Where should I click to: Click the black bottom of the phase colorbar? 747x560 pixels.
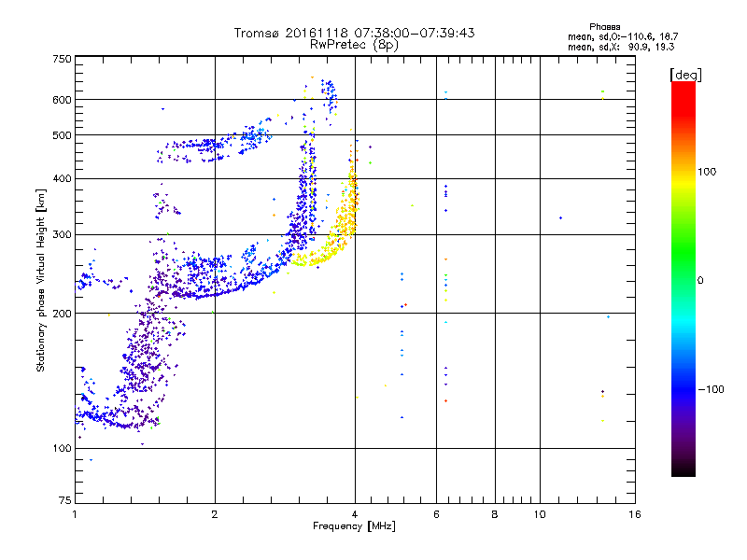(x=684, y=470)
